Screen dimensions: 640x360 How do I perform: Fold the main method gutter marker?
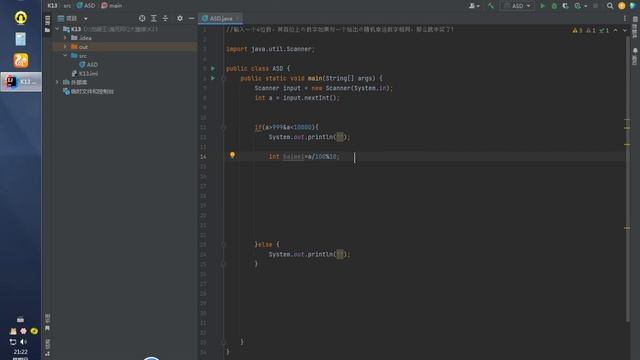pos(223,78)
